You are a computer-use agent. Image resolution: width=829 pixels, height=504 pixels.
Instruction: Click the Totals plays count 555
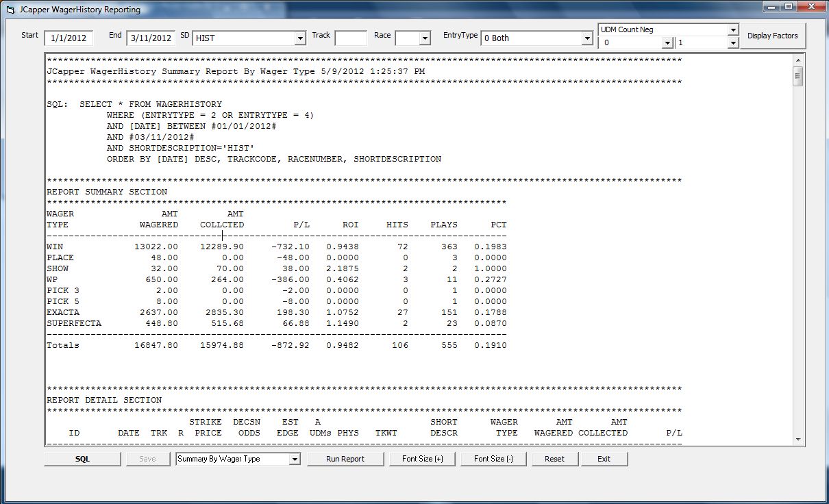[x=449, y=345]
